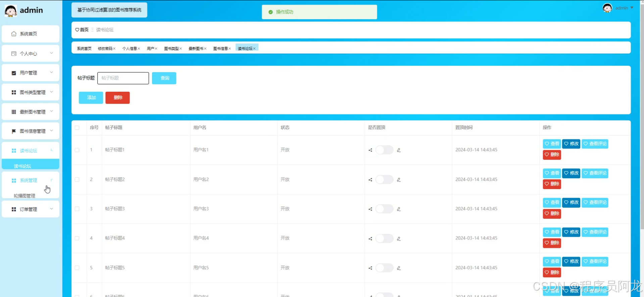This screenshot has width=644, height=297.
Task: Toggle the 是否置顶 switch for 帖子标题2
Action: coord(384,180)
